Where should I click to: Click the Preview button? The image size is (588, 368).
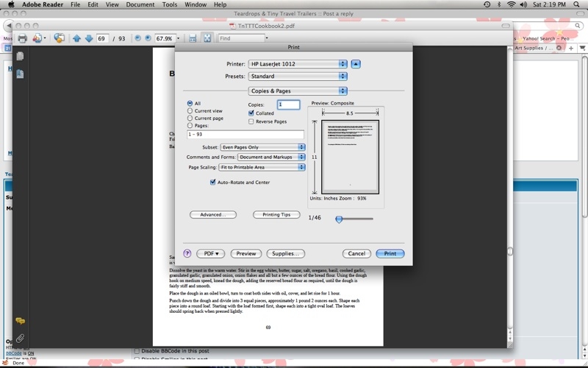coord(246,253)
